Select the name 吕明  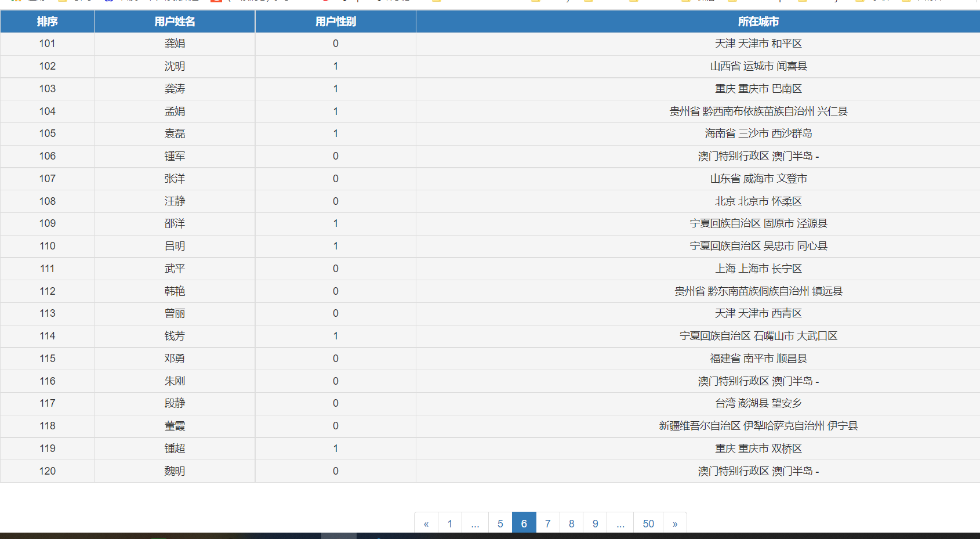175,246
